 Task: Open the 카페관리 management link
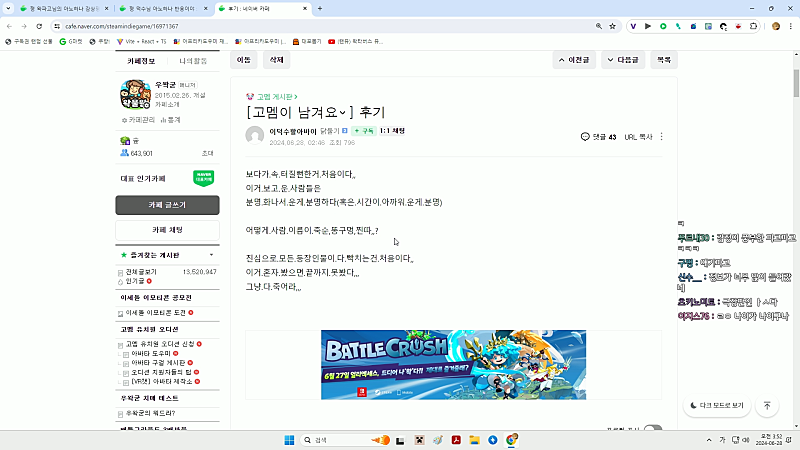[x=138, y=120]
